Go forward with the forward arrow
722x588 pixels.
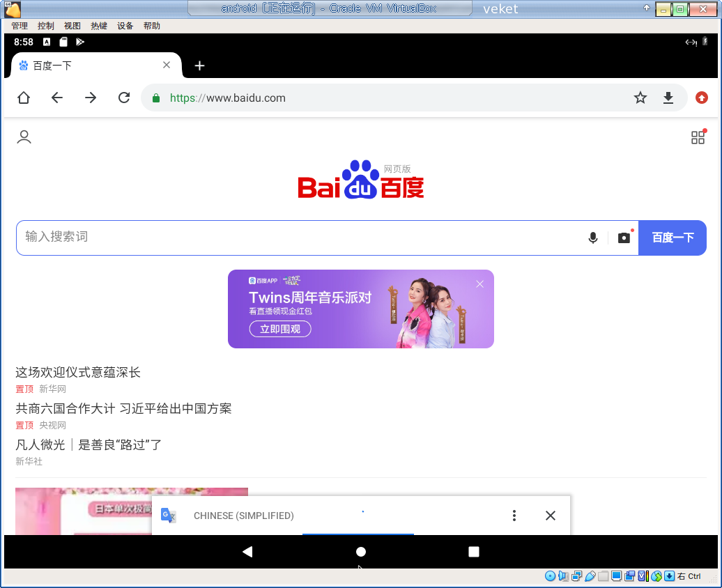coord(91,98)
